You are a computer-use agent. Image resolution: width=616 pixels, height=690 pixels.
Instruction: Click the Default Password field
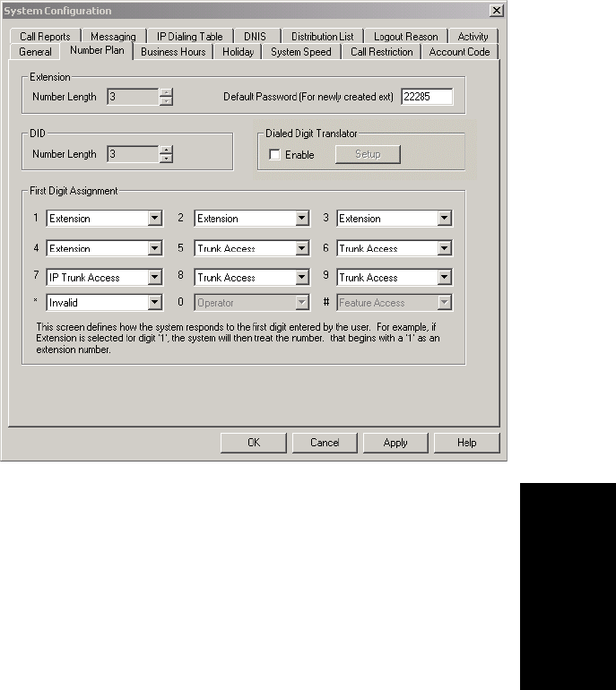click(427, 97)
